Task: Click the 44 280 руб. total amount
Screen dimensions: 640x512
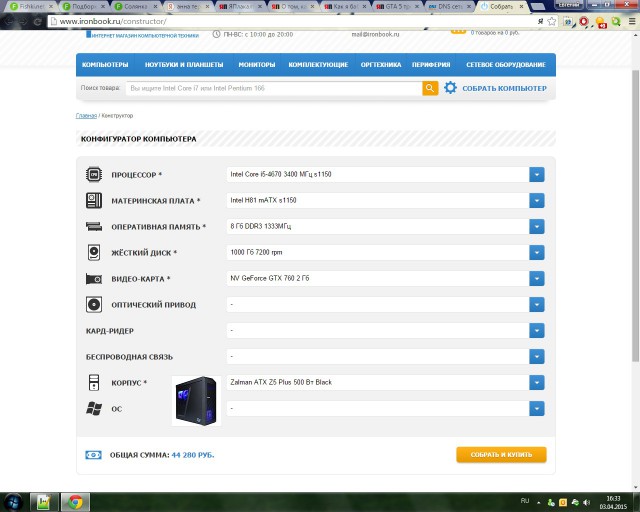Action: click(x=193, y=455)
